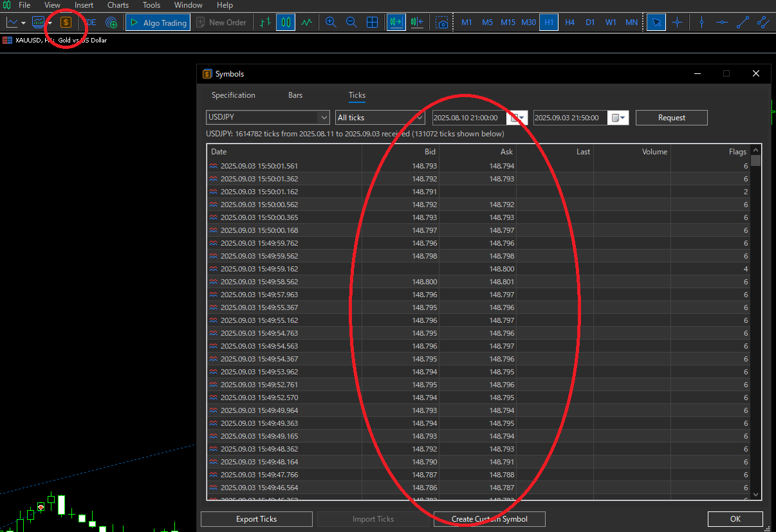The width and height of the screenshot is (776, 532).
Task: Select the trendline drawing tool
Action: (743, 23)
